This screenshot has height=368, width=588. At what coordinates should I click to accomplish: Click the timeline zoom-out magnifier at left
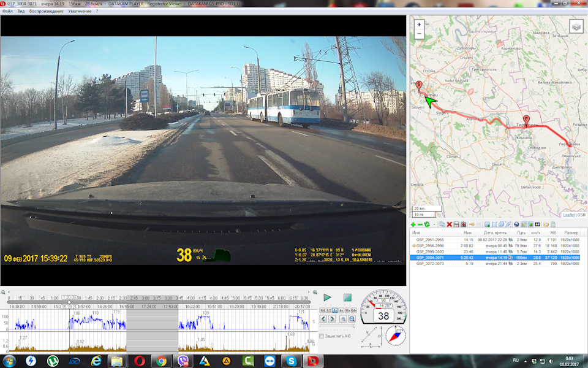(x=3, y=292)
